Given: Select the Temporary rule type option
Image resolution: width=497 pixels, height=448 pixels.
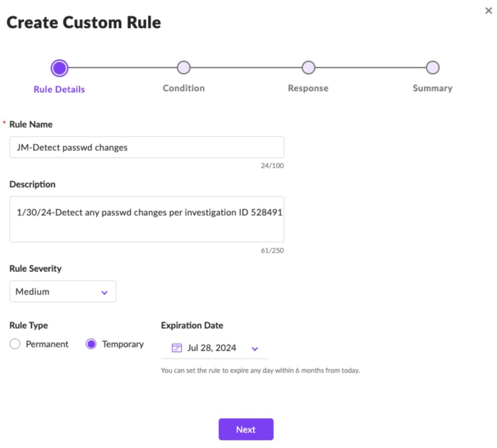Looking at the screenshot, I should (x=91, y=344).
